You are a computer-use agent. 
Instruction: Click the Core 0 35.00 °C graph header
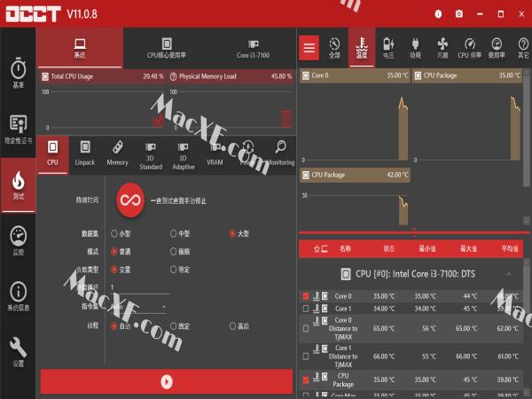coord(355,75)
